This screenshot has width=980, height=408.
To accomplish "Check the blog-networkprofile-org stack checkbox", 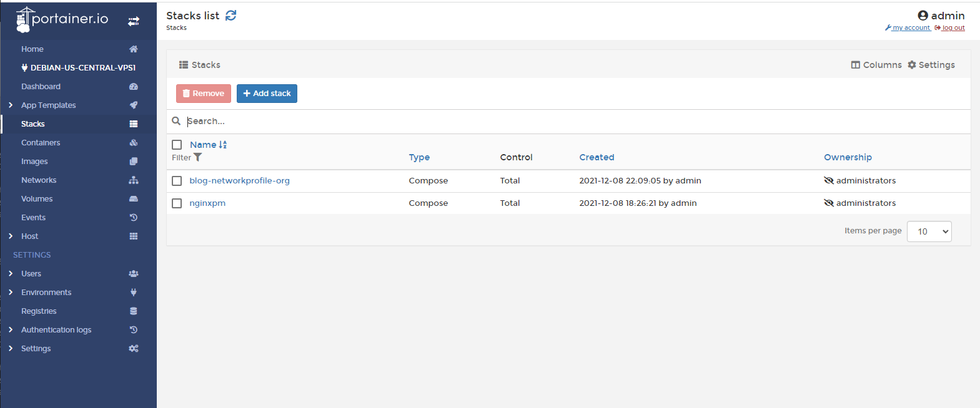I will click(x=177, y=181).
